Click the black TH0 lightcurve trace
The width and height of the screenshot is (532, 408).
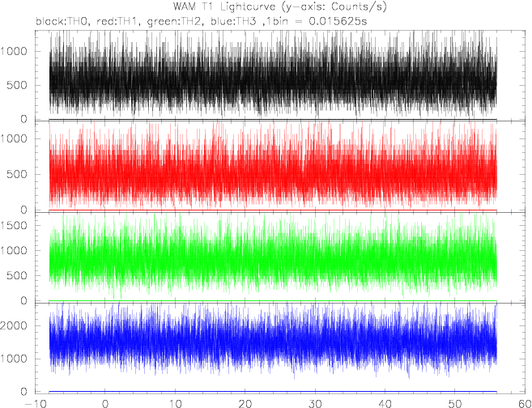[273, 74]
